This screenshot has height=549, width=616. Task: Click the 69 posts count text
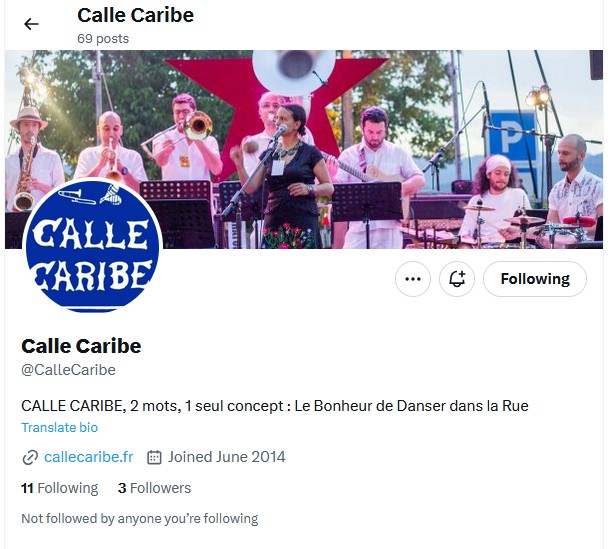coord(103,39)
